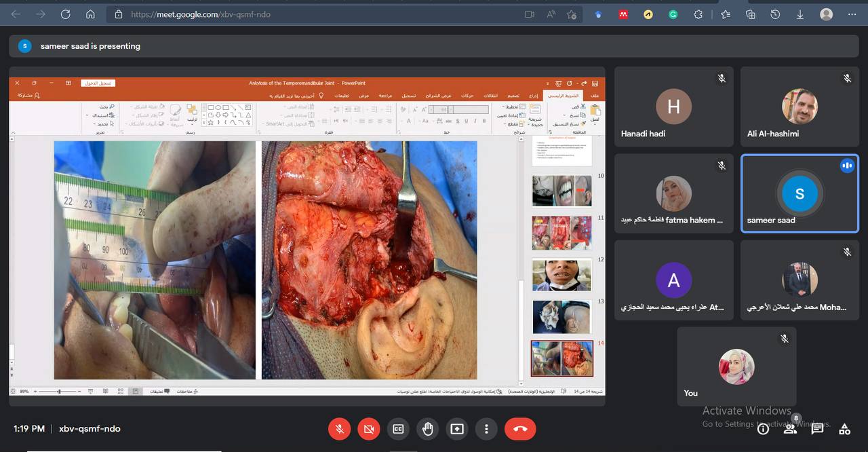Screen dimensions: 868x452
Task: Leave the call with the red hang-up button
Action: [520, 429]
